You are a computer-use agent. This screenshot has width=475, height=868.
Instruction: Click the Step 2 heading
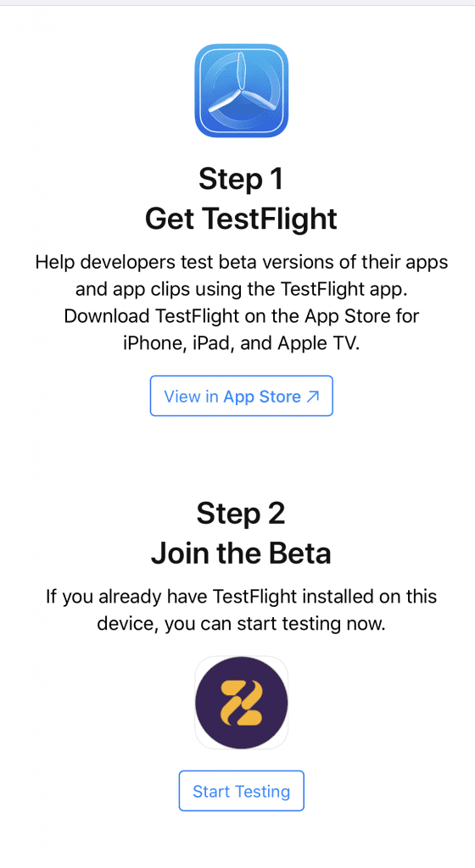pyautogui.click(x=241, y=514)
